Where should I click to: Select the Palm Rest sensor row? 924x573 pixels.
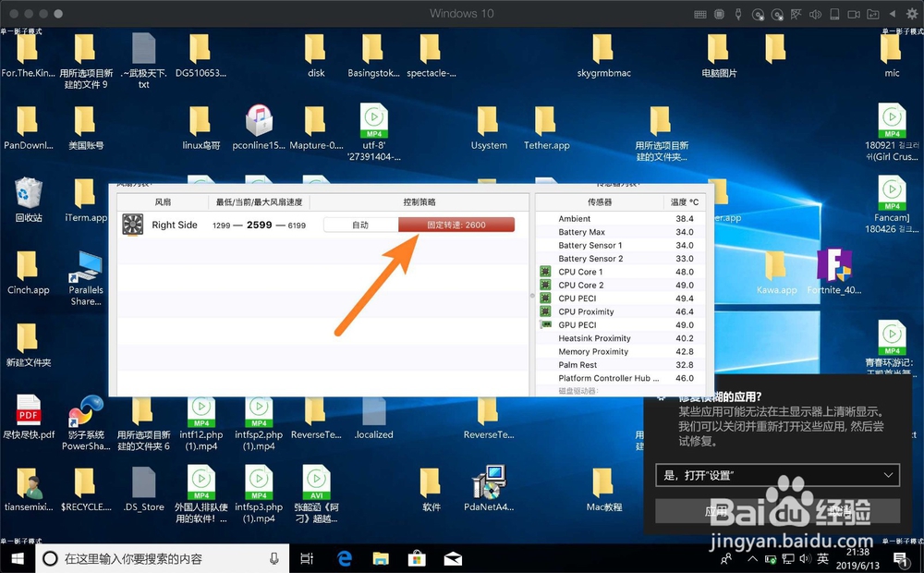(x=621, y=365)
